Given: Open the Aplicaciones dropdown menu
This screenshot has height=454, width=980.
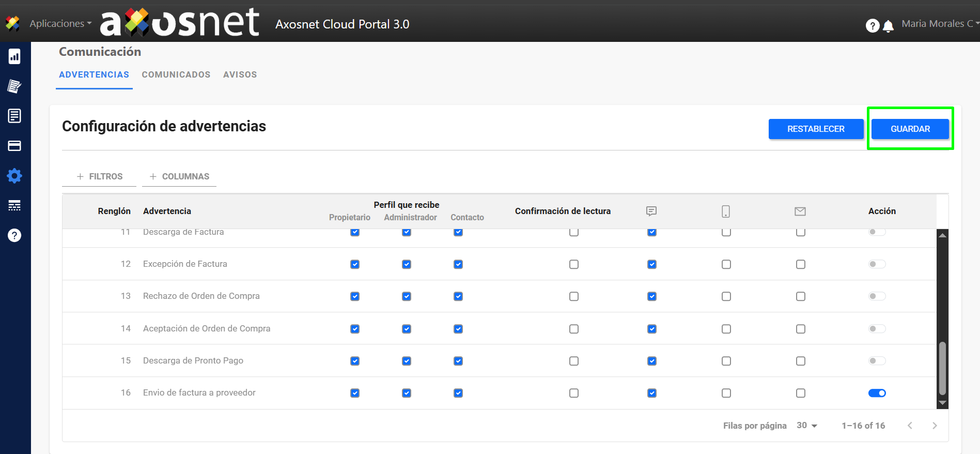Looking at the screenshot, I should point(60,24).
